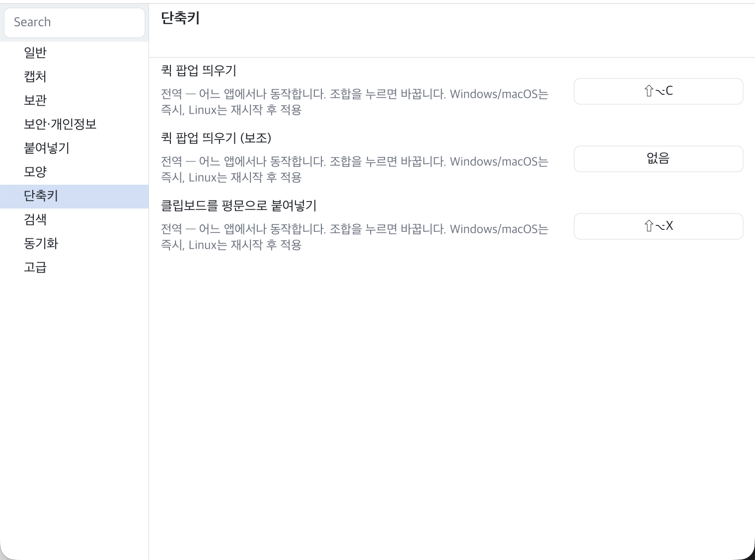
Task: Click the 클립보드를 평문으로 붙여넣기 label
Action: [239, 206]
